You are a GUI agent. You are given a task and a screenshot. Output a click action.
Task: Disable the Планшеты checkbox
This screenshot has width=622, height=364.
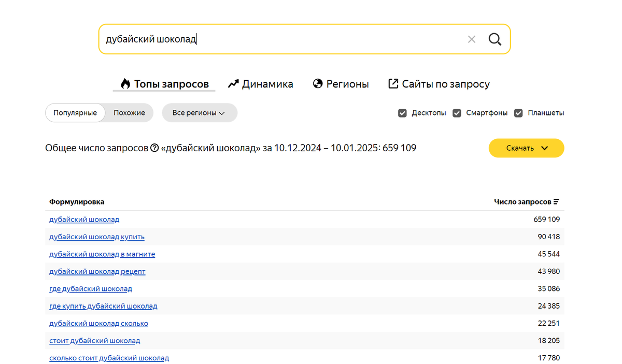(x=518, y=113)
